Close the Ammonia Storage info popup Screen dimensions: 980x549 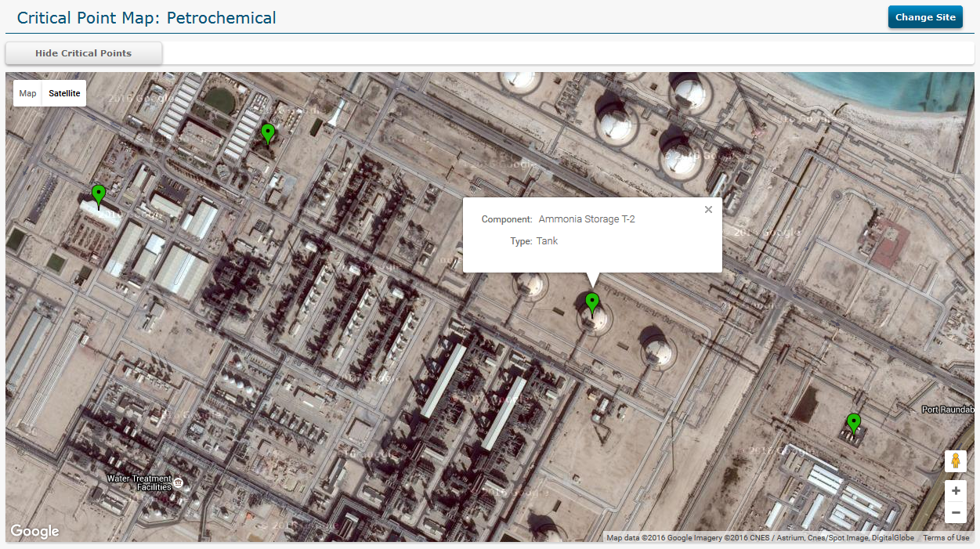pos(708,209)
